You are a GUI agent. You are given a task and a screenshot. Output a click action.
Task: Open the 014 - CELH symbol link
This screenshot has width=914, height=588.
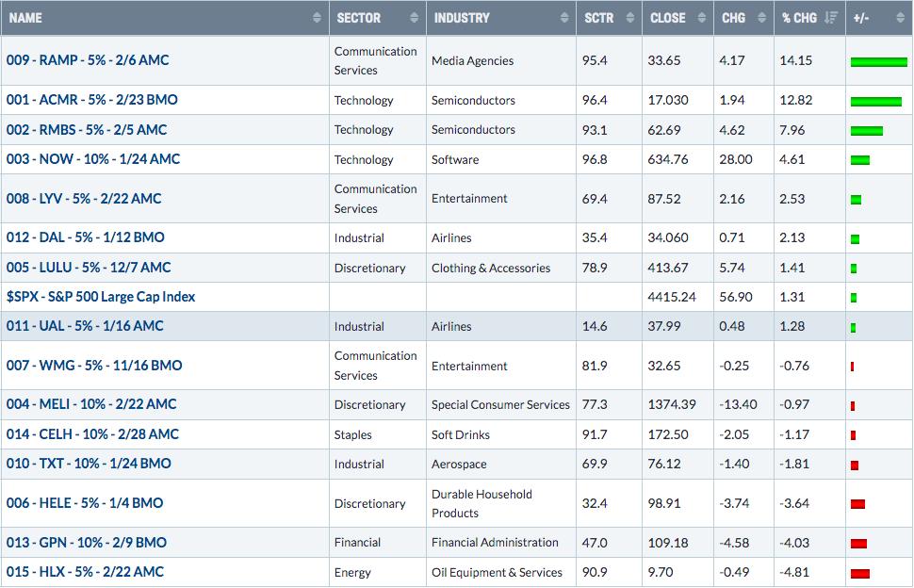point(92,434)
